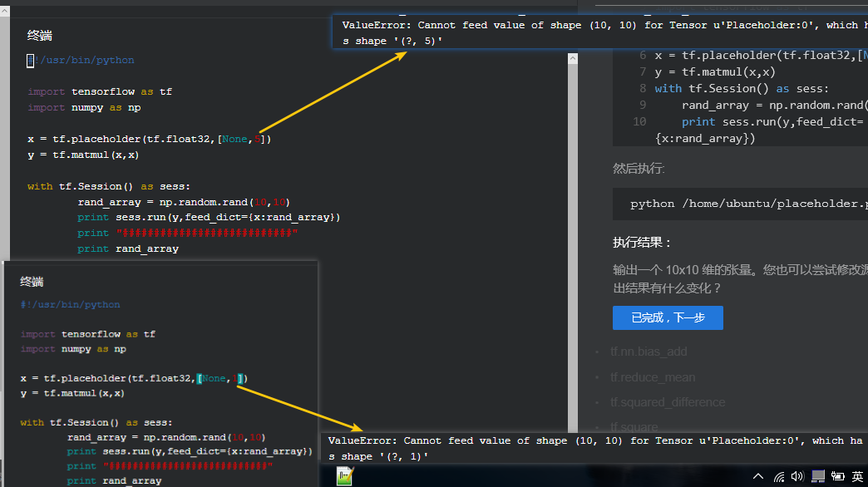This screenshot has width=868, height=487.
Task: Click the upper terminal 终端 title
Action: (x=40, y=36)
